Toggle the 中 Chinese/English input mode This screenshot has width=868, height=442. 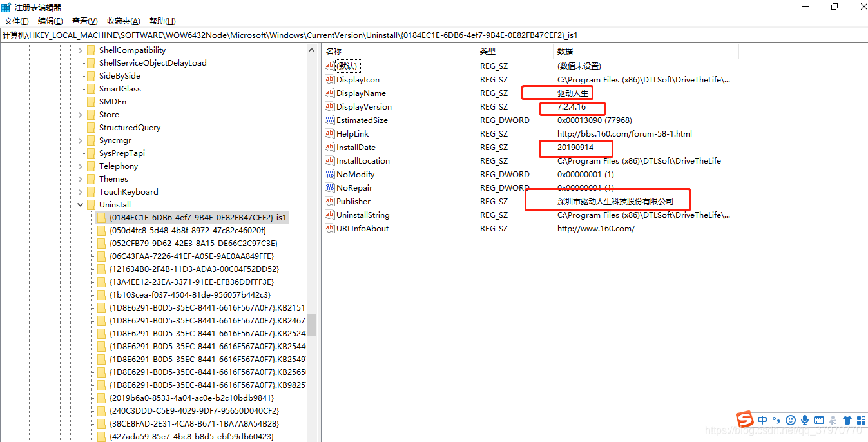click(763, 420)
